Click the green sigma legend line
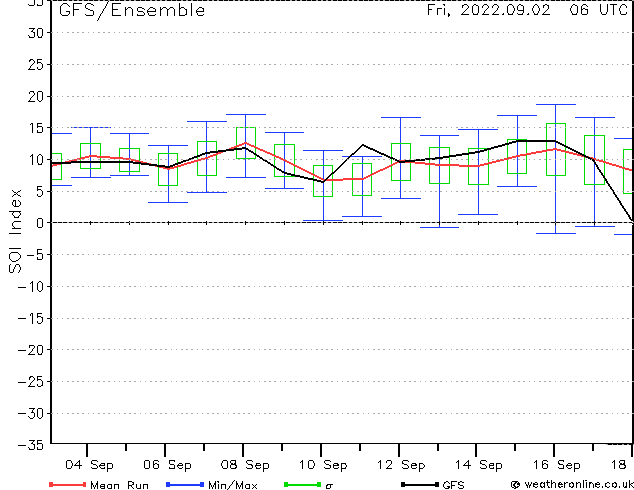 pos(302,484)
